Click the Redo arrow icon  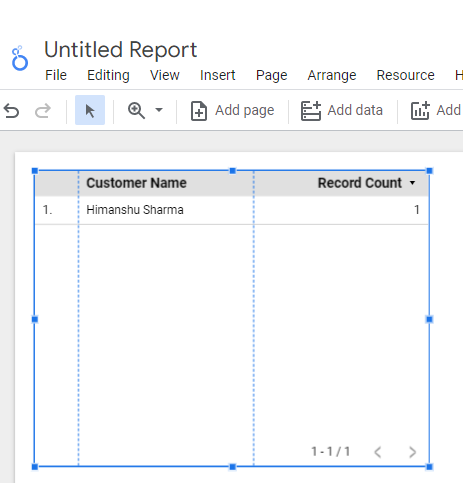tap(43, 111)
